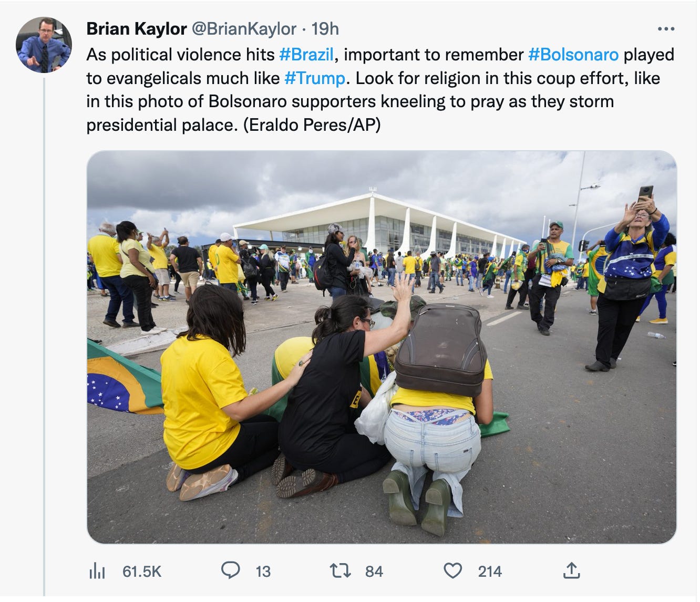Click the reply speech bubble icon
This screenshot has height=602, width=700.
pos(230,570)
